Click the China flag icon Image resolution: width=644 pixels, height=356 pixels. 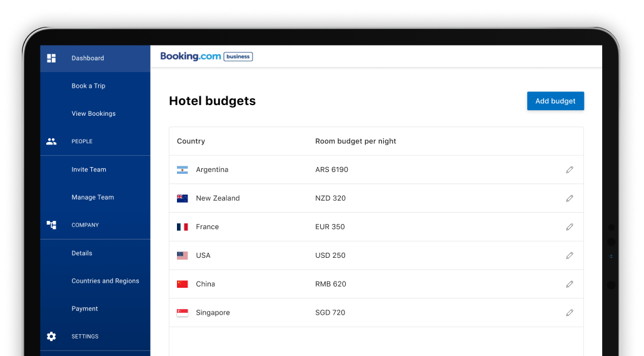click(x=183, y=284)
